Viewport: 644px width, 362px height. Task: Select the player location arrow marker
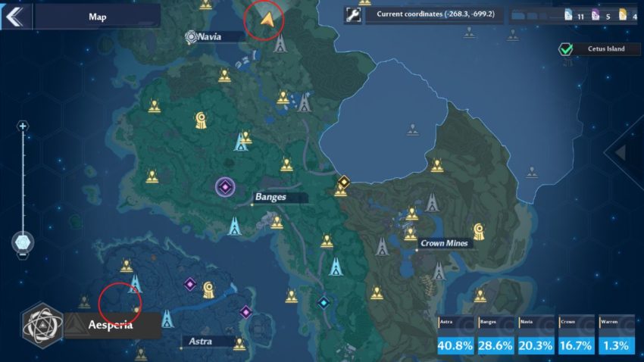[x=266, y=18]
